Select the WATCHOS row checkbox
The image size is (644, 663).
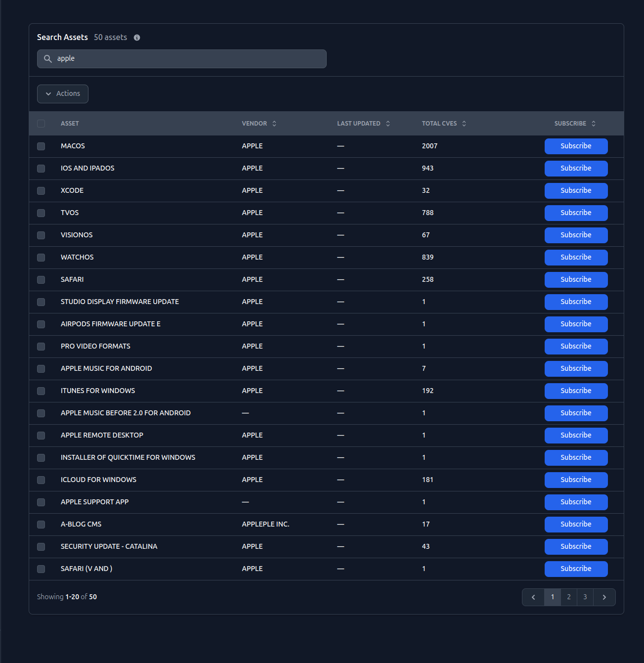(41, 258)
